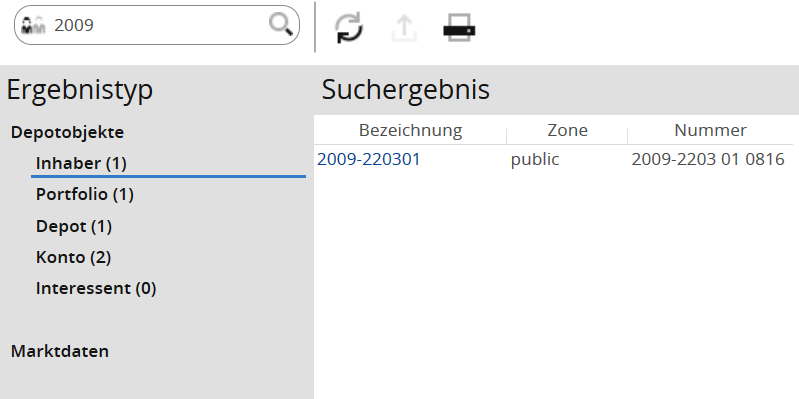Click the magnifying glass search icon

[x=281, y=24]
